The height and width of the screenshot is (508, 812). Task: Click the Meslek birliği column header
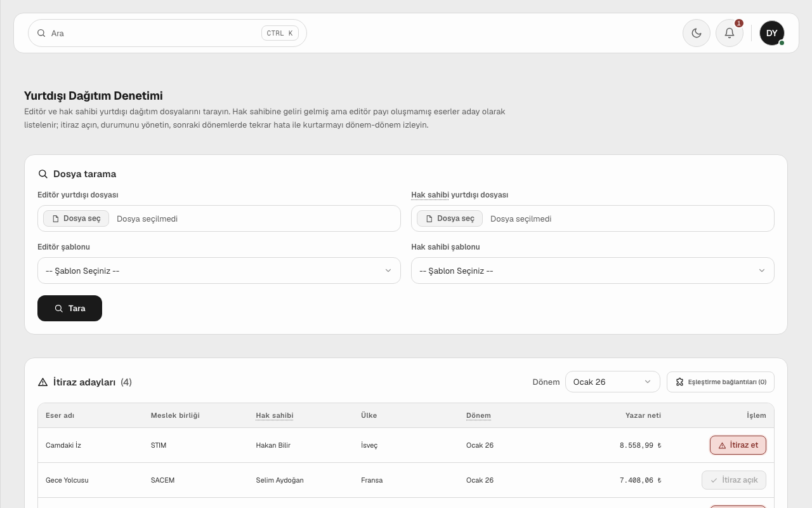[175, 415]
